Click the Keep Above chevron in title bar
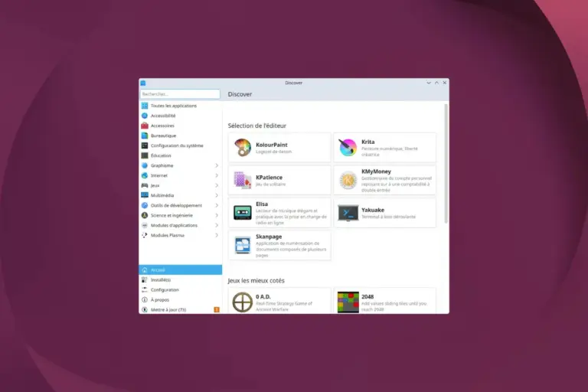Image resolution: width=588 pixels, height=392 pixels. (x=436, y=83)
